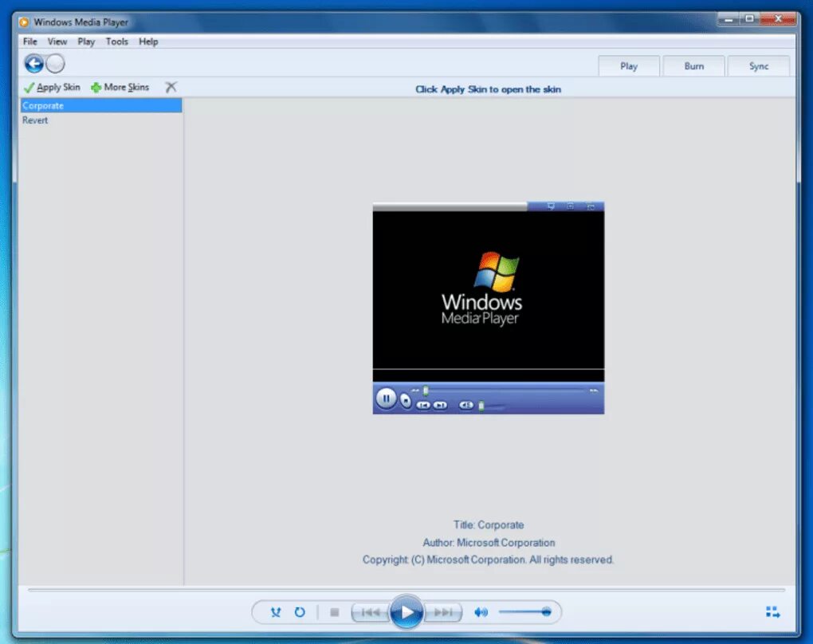Switch to the Burn tab
Image resolution: width=813 pixels, height=644 pixels.
click(693, 66)
